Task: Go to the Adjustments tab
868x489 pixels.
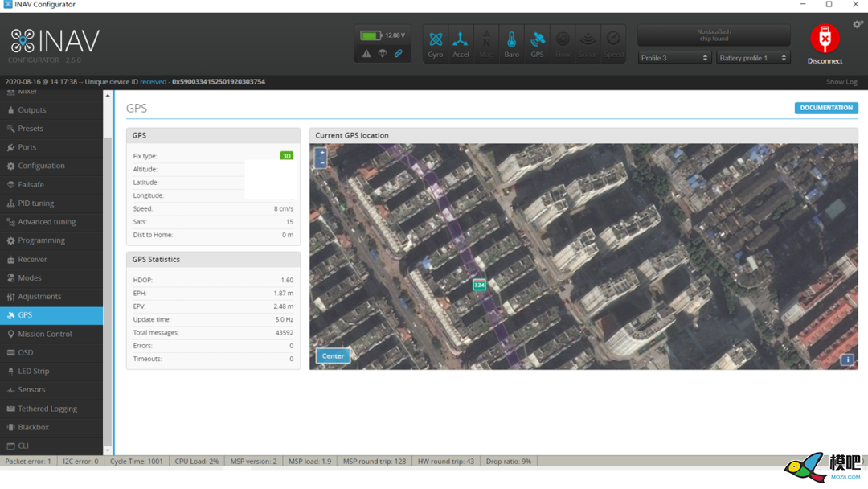Action: [x=51, y=297]
